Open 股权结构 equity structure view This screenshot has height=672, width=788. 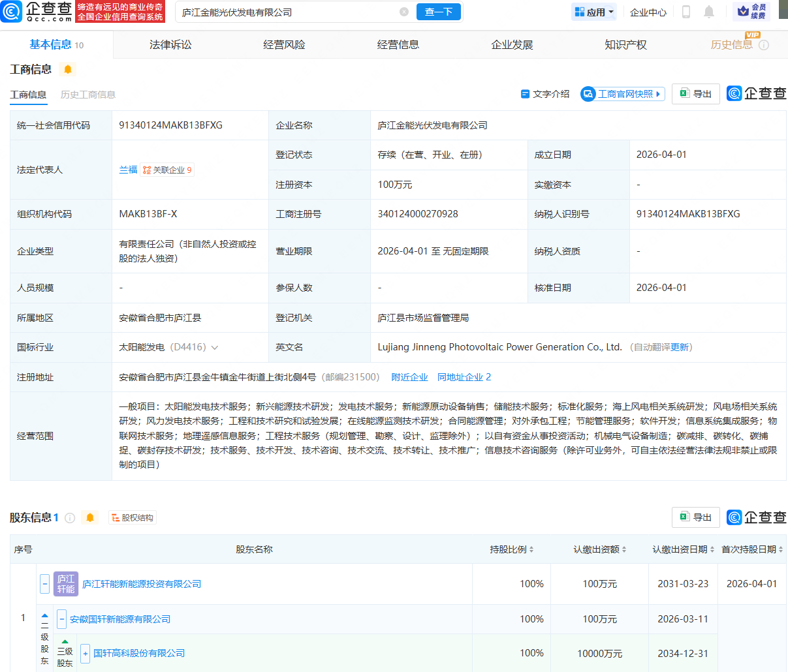coord(133,517)
